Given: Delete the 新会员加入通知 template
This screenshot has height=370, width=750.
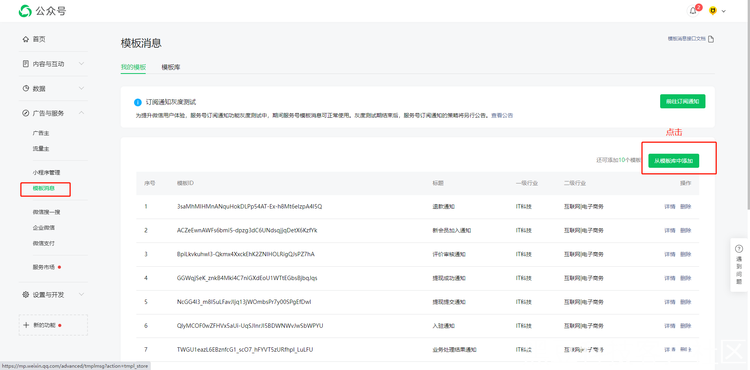Looking at the screenshot, I should 685,230.
